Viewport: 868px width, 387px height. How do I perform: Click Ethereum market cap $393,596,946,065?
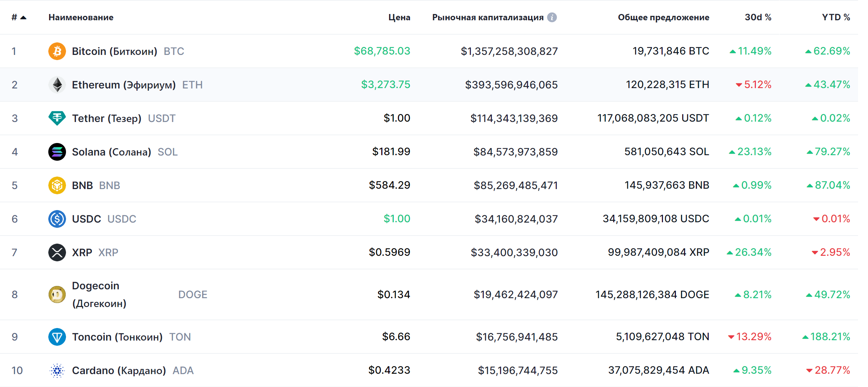click(x=511, y=85)
